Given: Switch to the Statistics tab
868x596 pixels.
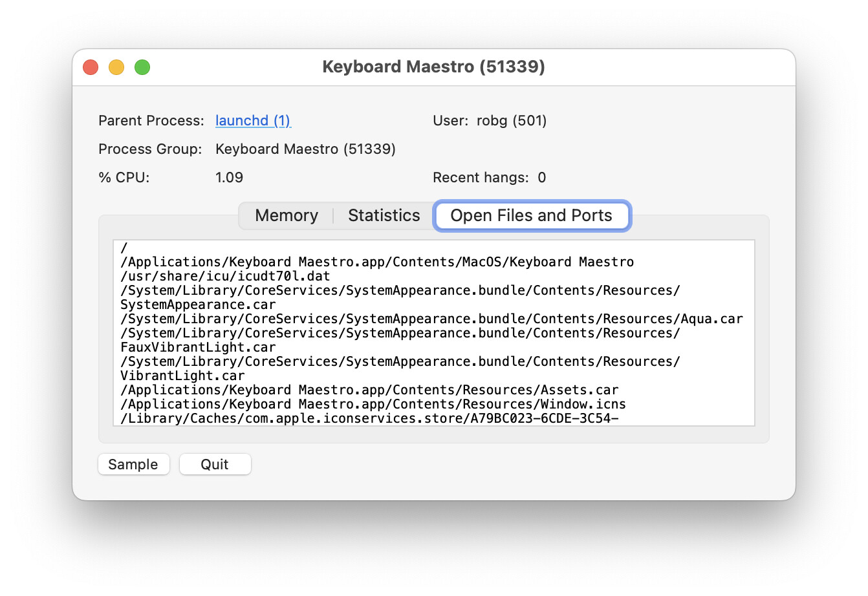Looking at the screenshot, I should (384, 215).
